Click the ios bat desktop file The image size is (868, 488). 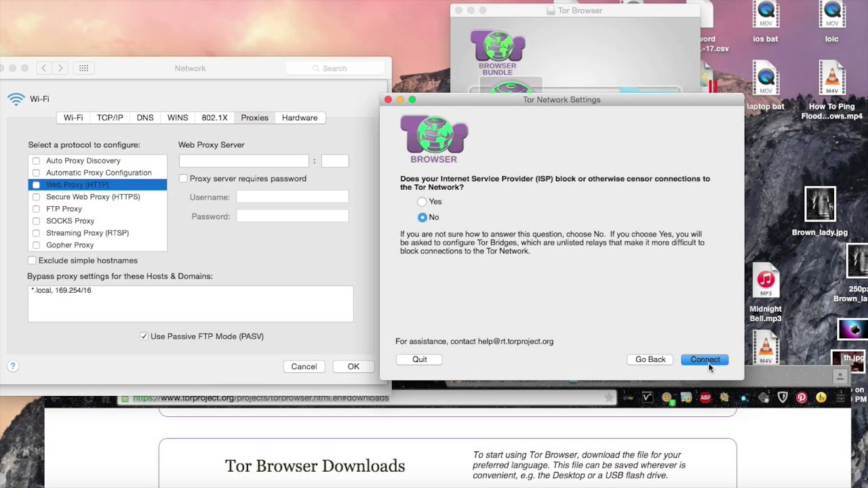coord(766,22)
